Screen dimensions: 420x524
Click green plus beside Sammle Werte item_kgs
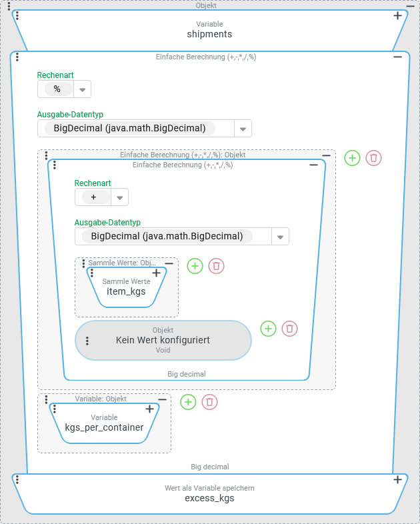point(195,266)
